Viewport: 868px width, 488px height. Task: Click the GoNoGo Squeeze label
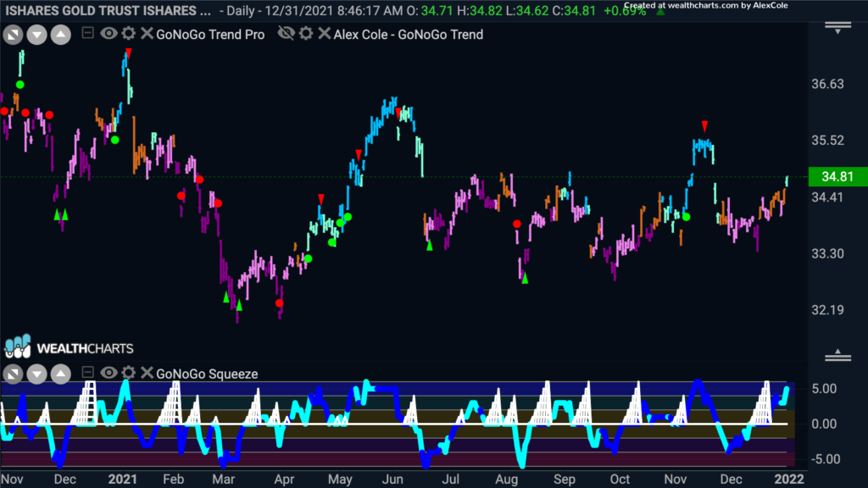tap(207, 374)
